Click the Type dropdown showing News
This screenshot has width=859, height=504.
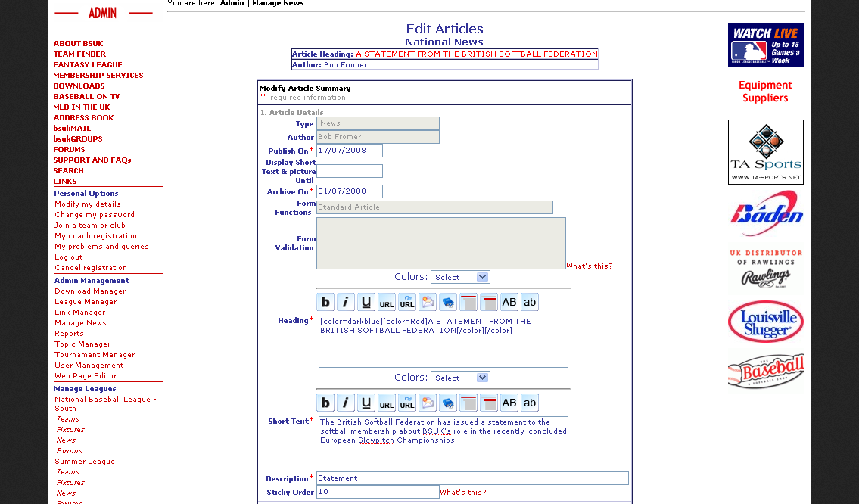tap(378, 123)
